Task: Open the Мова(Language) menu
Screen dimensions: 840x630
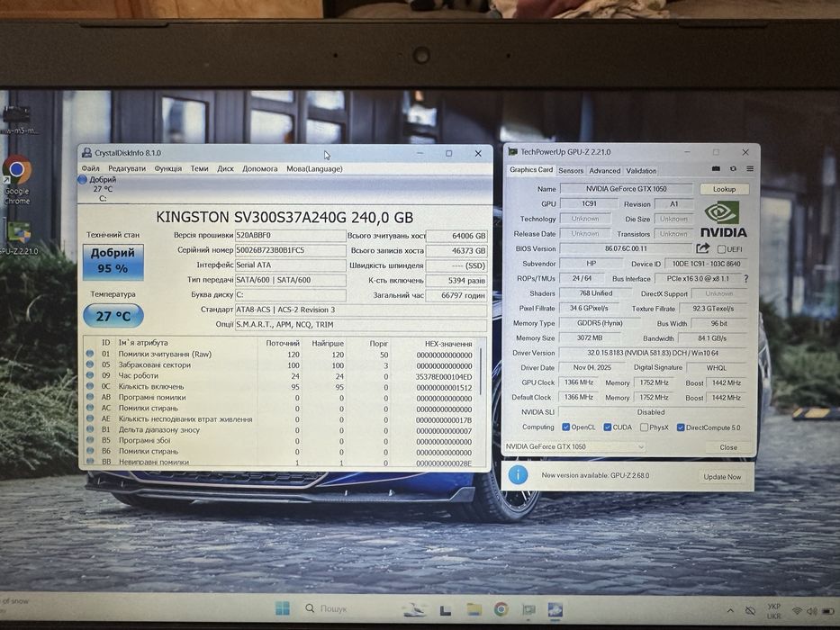Action: coord(314,169)
